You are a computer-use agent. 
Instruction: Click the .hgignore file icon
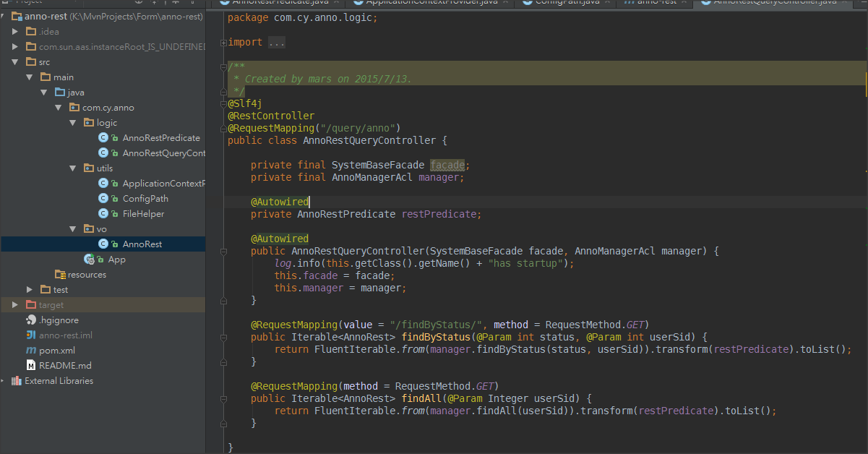pyautogui.click(x=31, y=320)
